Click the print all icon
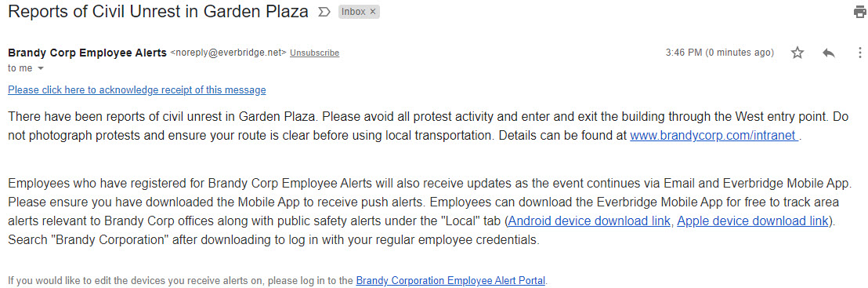The image size is (868, 288). (860, 13)
